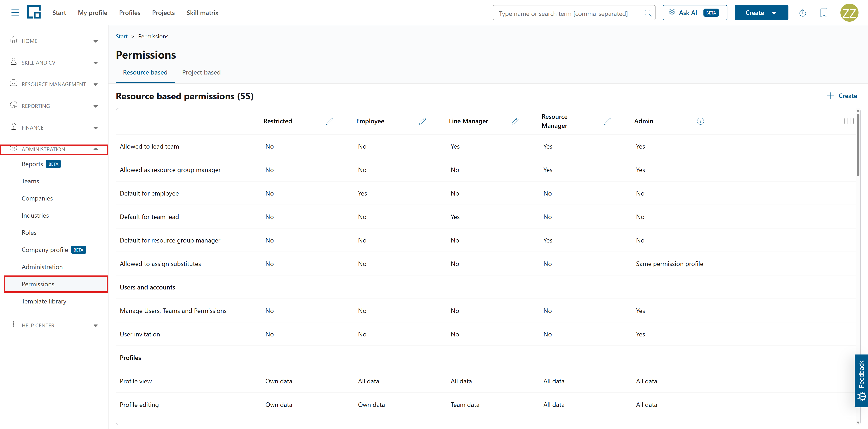
Task: Click the Ask AI button
Action: point(695,13)
